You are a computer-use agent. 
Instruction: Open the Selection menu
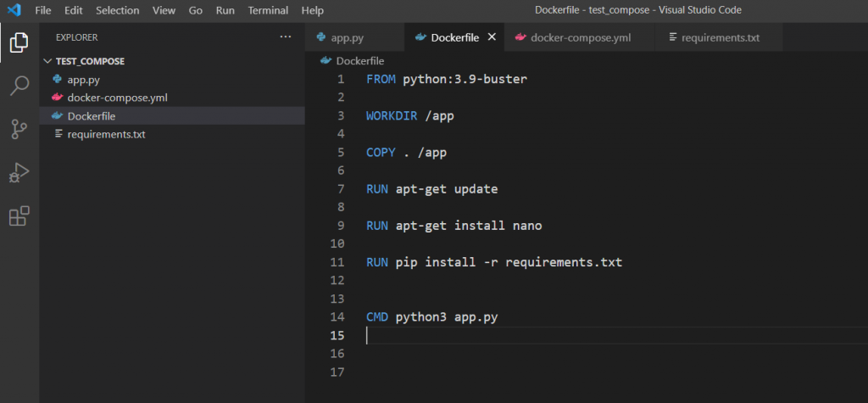click(x=117, y=10)
